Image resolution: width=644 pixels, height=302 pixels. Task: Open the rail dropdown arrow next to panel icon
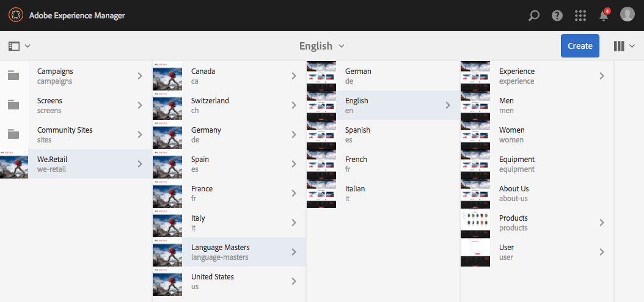click(x=27, y=46)
